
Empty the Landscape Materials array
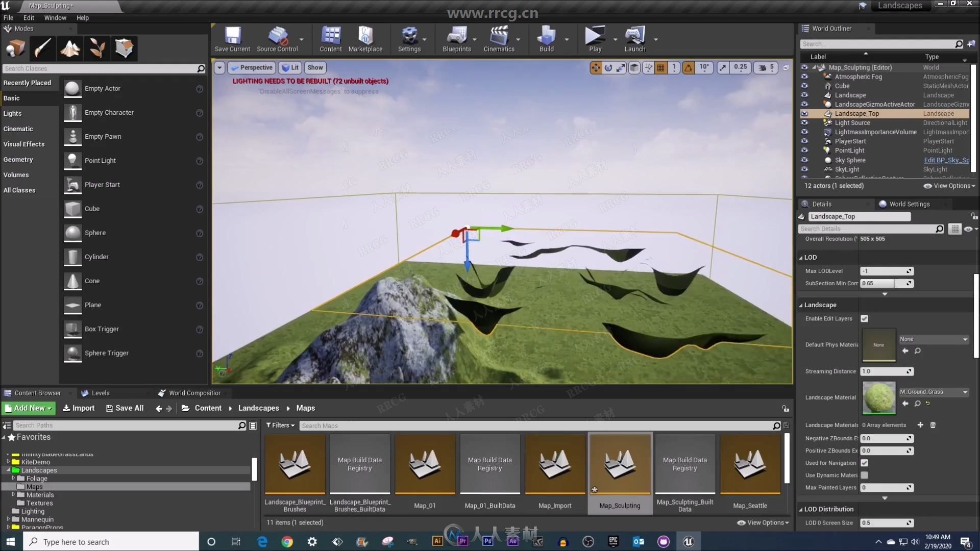tap(933, 425)
